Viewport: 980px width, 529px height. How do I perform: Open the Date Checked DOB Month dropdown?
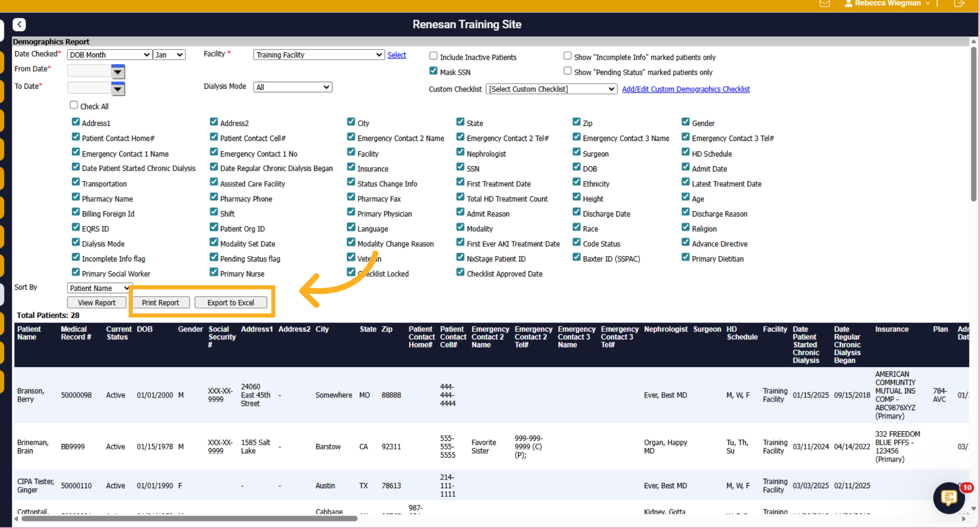pyautogui.click(x=109, y=55)
